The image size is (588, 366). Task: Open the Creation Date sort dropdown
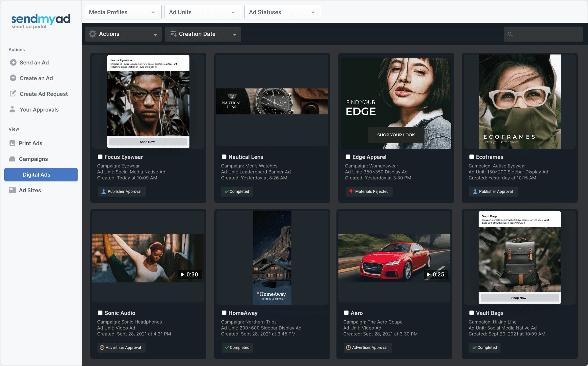203,34
